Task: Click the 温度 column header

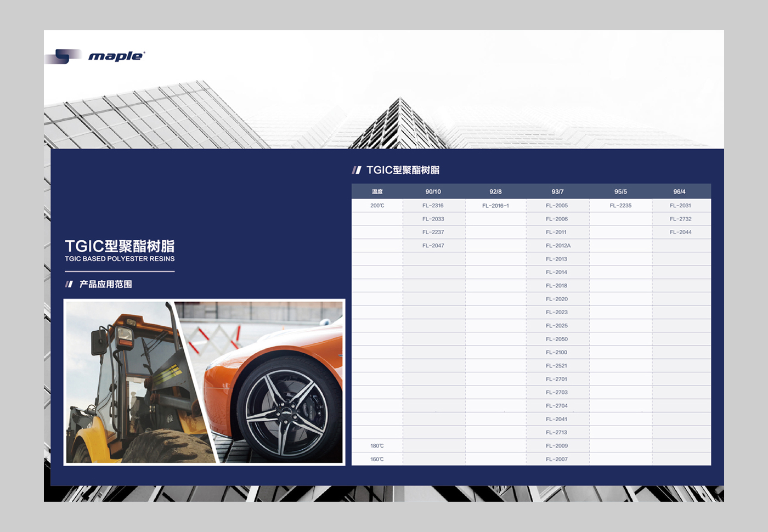Action: point(377,191)
